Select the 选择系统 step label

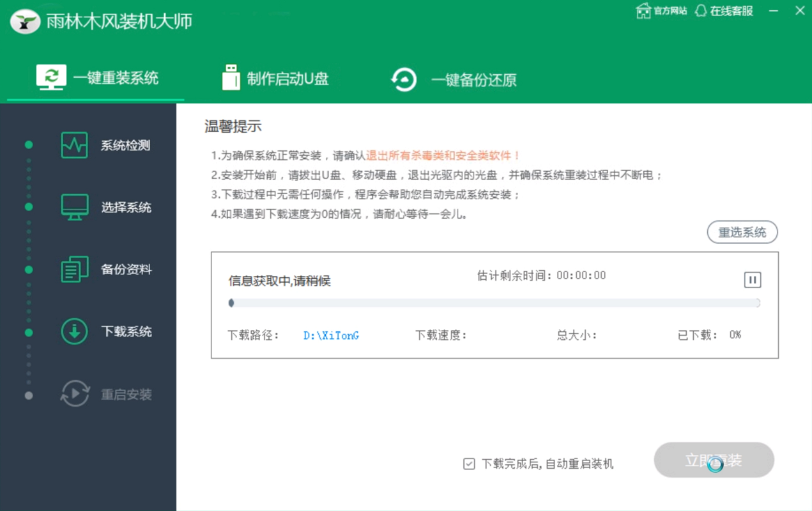pyautogui.click(x=126, y=208)
